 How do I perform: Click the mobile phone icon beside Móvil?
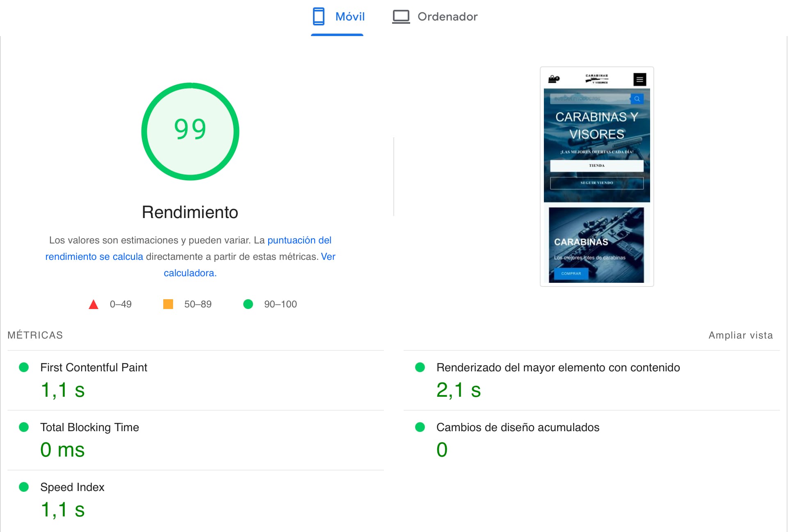pyautogui.click(x=318, y=16)
